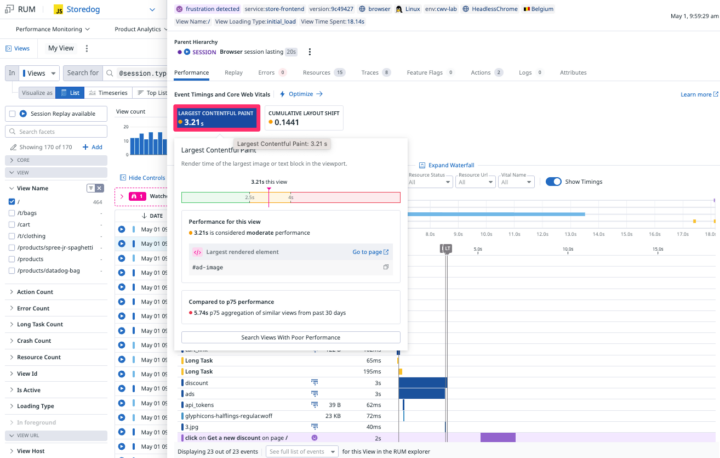The width and height of the screenshot is (720, 458).
Task: Select the Cumulative Layout Shift card
Action: [x=304, y=118]
